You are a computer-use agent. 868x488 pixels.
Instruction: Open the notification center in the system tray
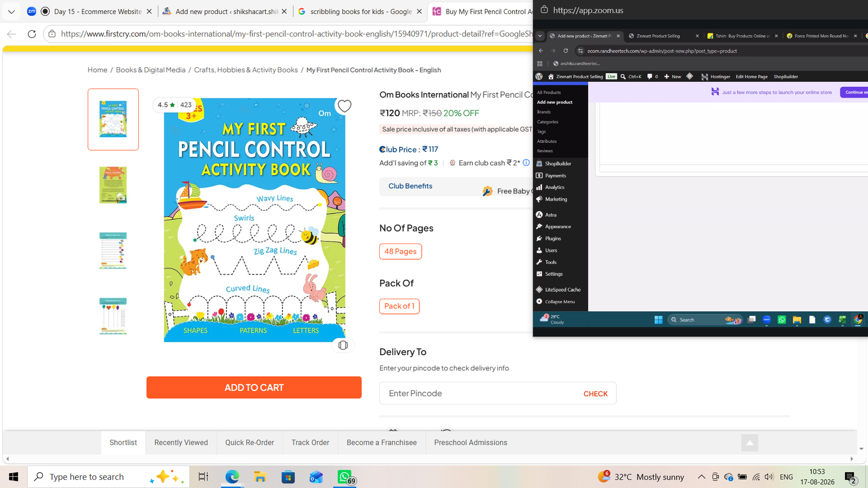pos(850,477)
